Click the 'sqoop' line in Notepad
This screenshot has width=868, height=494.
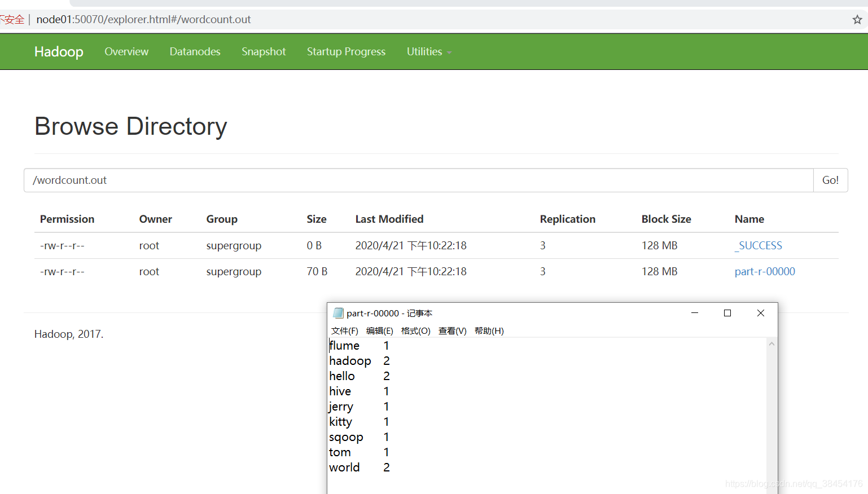[360, 437]
